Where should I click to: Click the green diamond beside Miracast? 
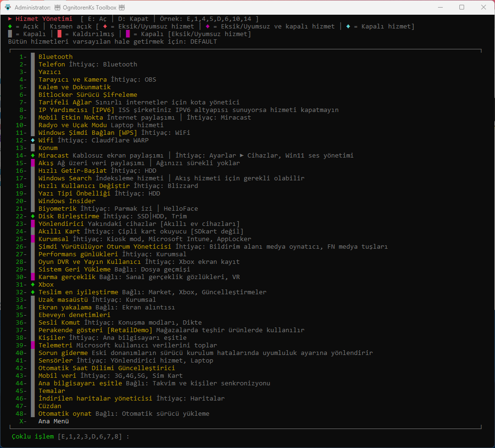point(33,156)
